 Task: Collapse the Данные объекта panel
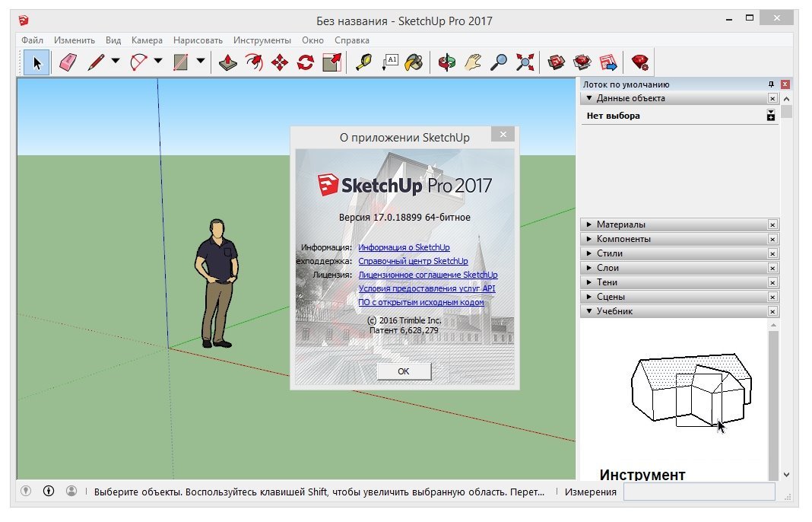click(588, 98)
